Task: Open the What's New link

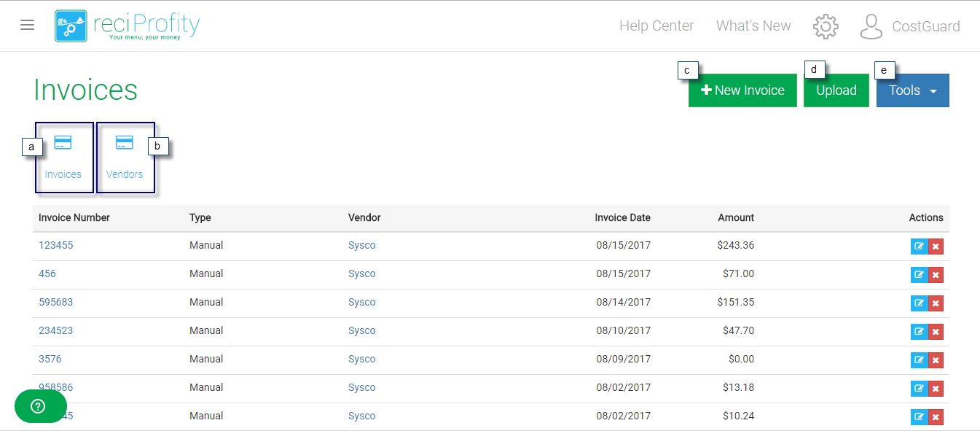Action: tap(753, 26)
